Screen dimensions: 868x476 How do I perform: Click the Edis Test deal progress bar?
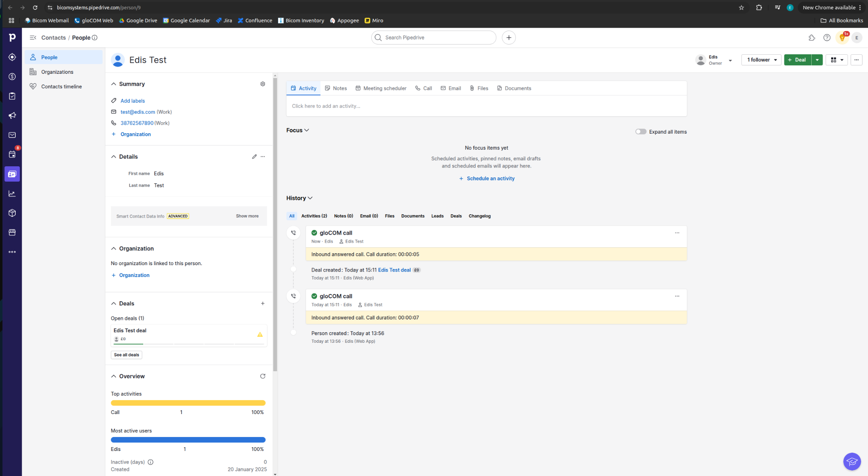pyautogui.click(x=189, y=344)
